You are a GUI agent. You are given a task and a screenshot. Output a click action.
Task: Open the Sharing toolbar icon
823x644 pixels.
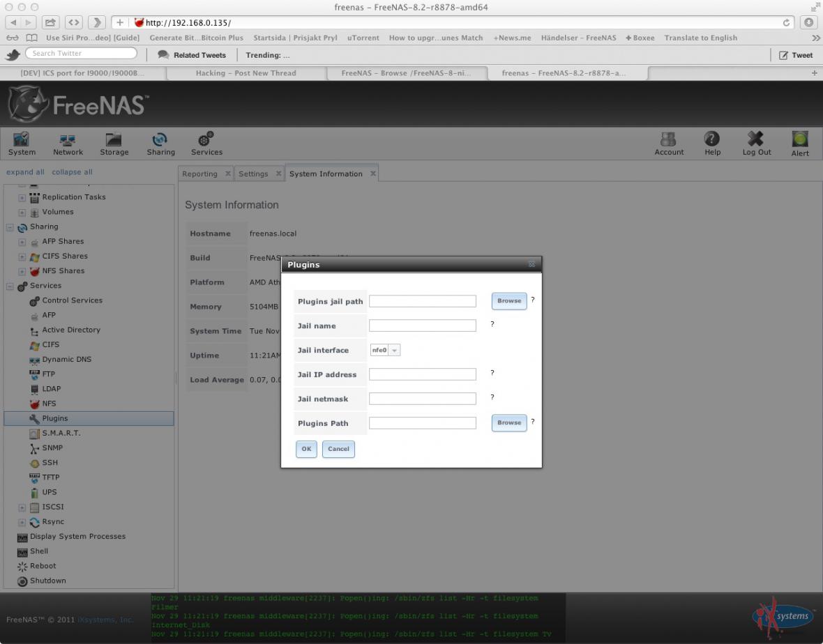click(160, 144)
